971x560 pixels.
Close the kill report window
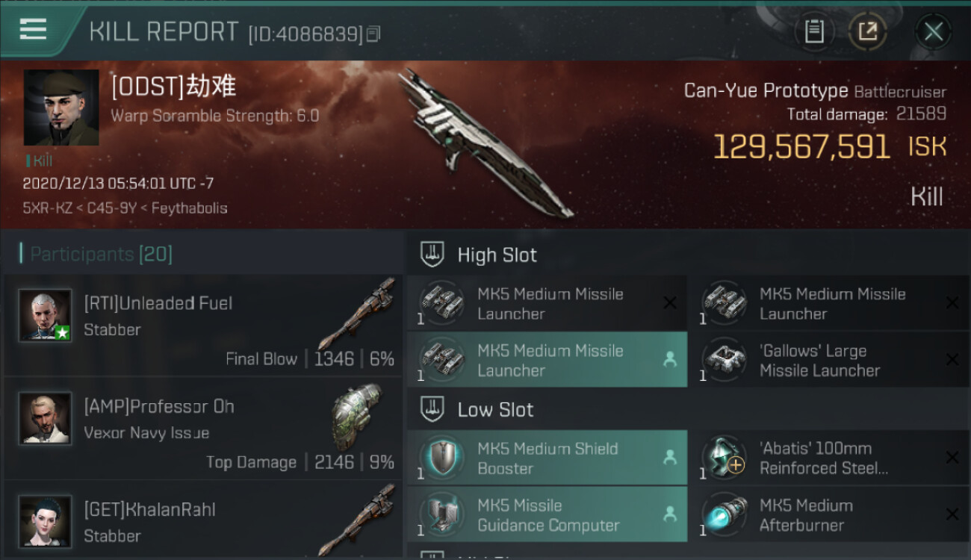934,31
